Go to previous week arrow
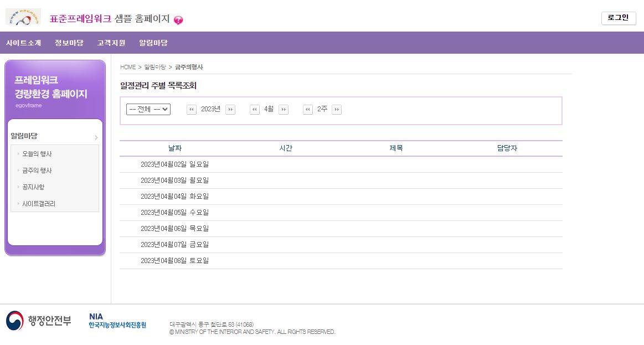This screenshot has height=345, width=644. coord(308,110)
